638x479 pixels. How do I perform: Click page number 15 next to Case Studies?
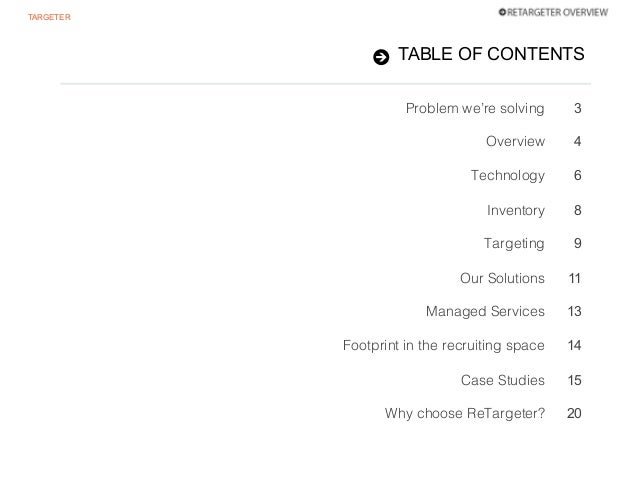pos(575,380)
